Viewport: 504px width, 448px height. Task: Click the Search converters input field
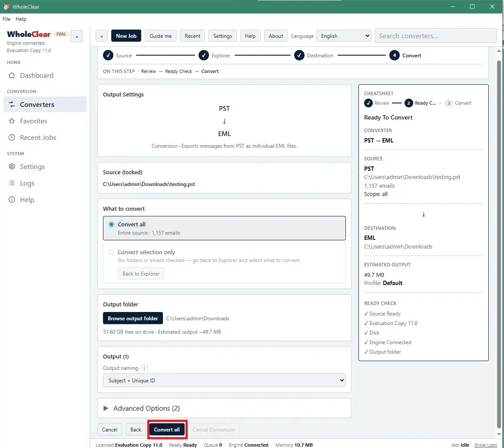click(x=435, y=36)
